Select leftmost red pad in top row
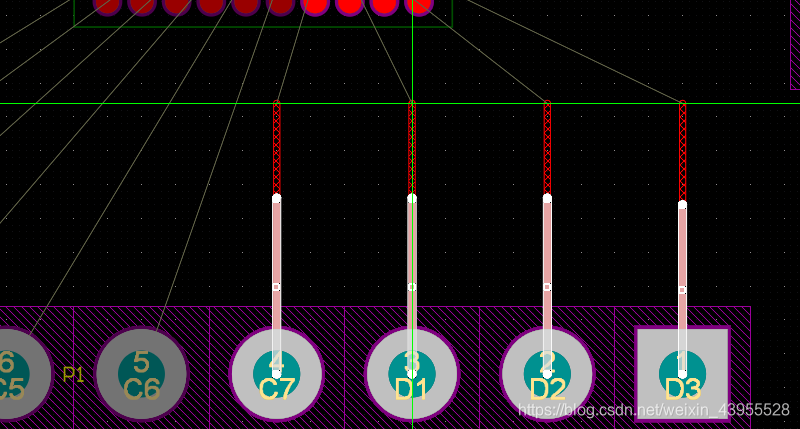This screenshot has height=429, width=800. tap(107, 4)
